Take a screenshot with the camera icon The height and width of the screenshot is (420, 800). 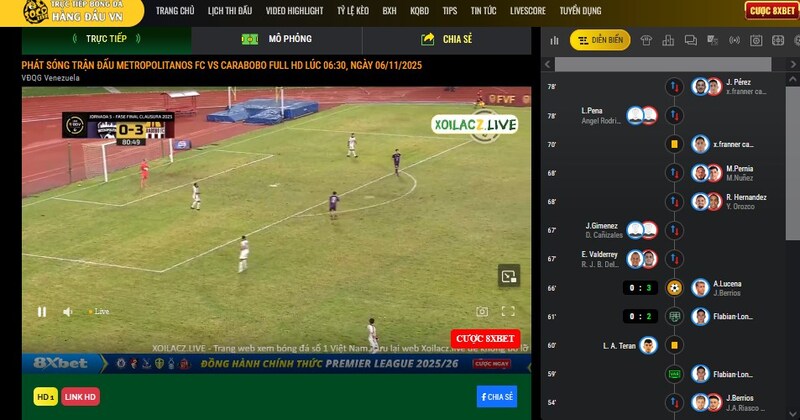[482, 311]
